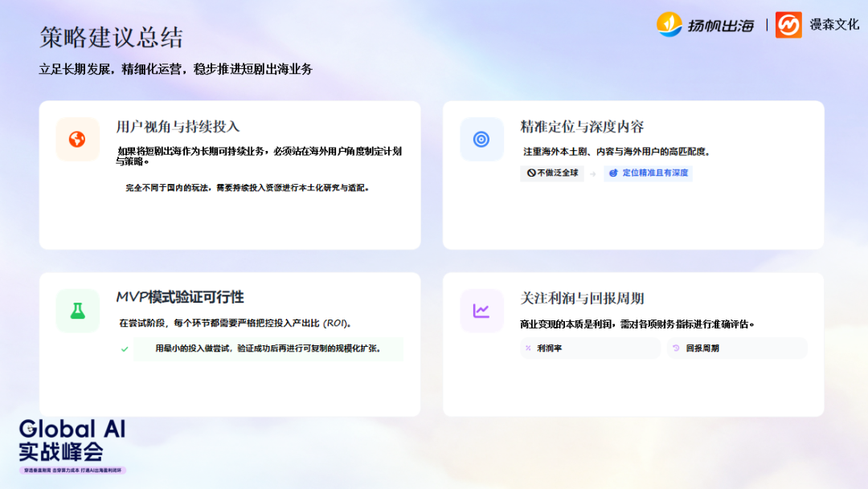868x489 pixels.
Task: Click the green checkmark beside 用最小的投入
Action: tap(125, 349)
